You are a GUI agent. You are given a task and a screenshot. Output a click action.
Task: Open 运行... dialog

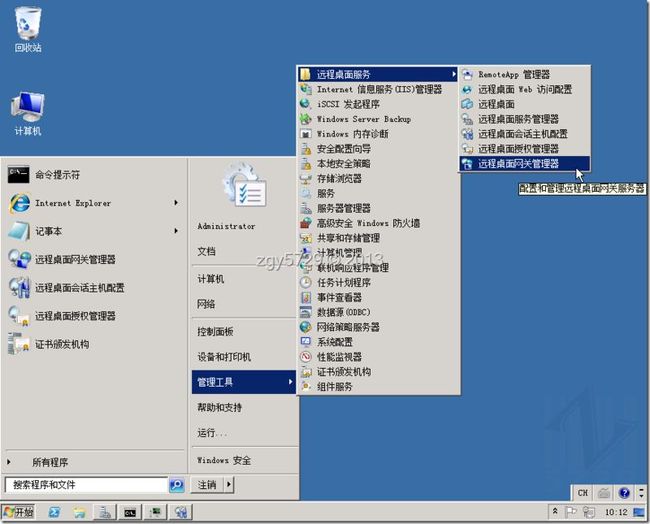[x=244, y=433]
